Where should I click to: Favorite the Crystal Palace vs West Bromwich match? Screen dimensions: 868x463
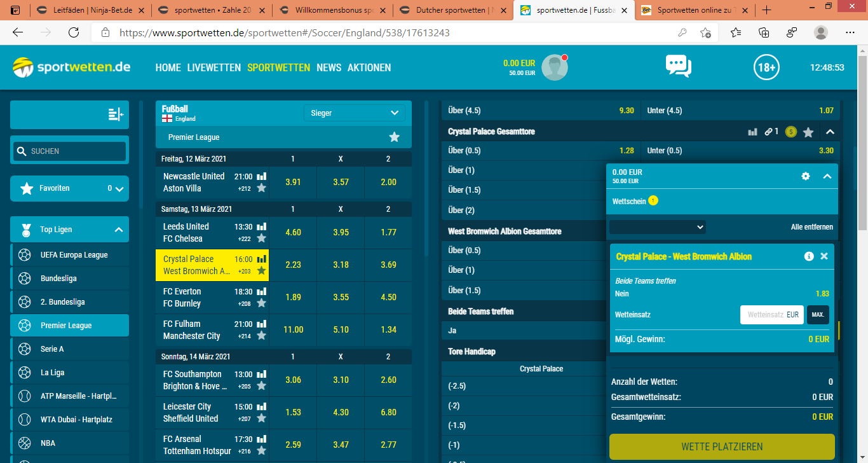point(261,271)
